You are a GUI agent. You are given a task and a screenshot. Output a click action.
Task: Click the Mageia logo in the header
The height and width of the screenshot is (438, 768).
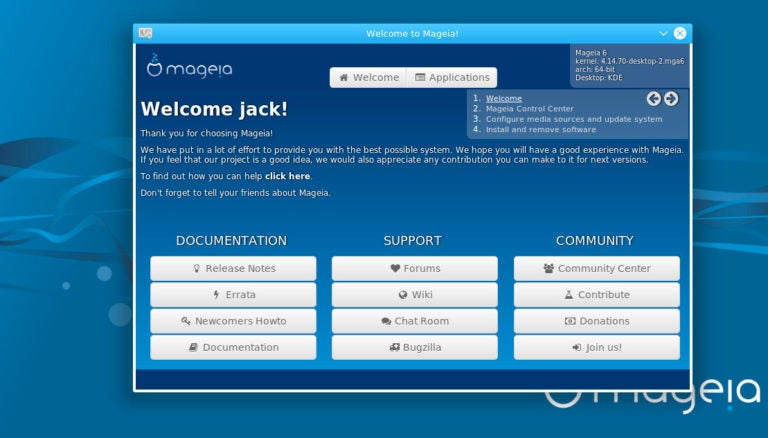tap(189, 66)
